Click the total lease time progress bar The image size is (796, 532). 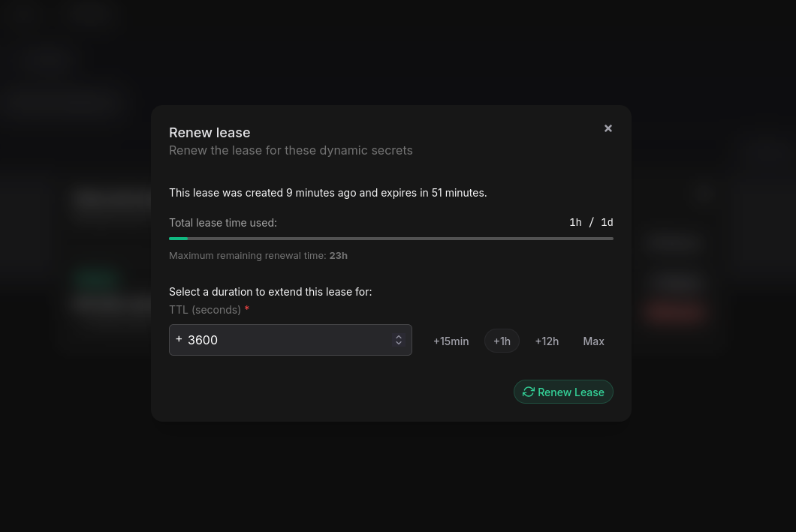click(391, 239)
